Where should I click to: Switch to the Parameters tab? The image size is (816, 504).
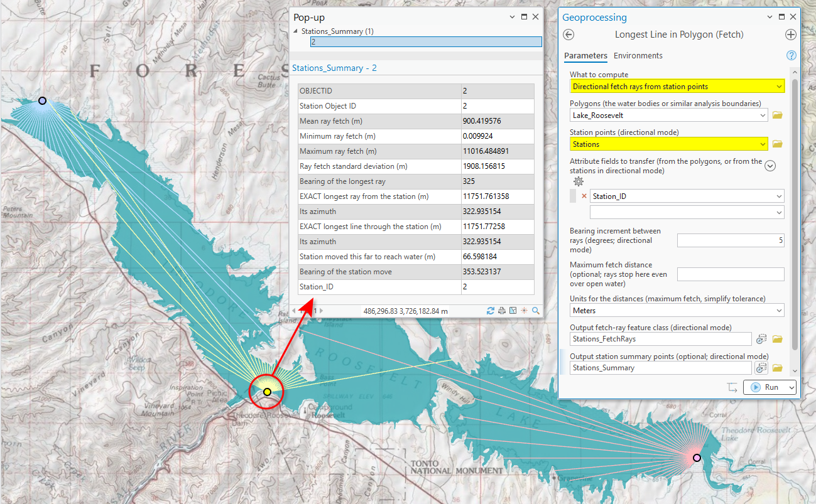(585, 56)
